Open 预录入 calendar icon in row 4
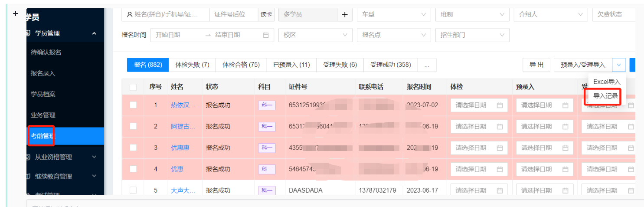 click(565, 169)
